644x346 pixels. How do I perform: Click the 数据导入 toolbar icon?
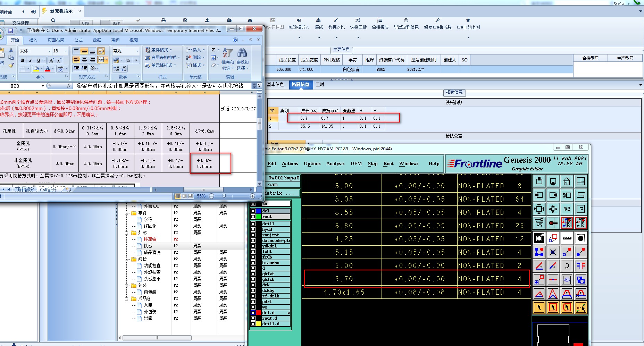click(299, 24)
